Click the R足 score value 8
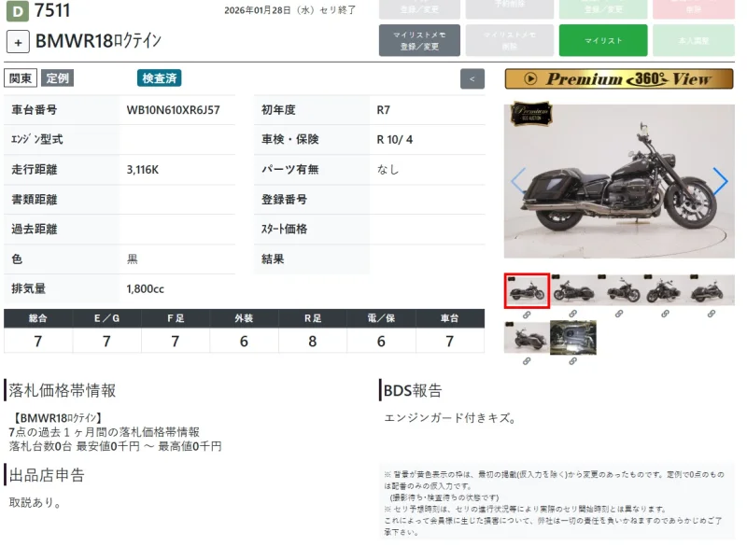The image size is (747, 560). click(x=313, y=341)
